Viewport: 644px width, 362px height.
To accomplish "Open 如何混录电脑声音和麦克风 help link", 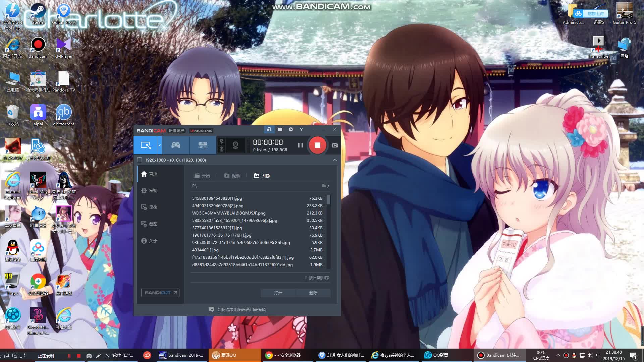I will tap(237, 309).
